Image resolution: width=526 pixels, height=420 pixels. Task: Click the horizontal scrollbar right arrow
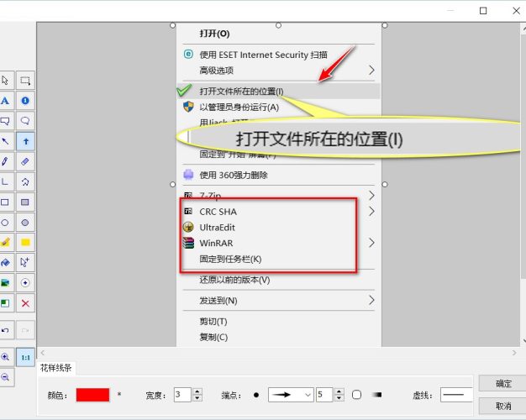(514, 353)
